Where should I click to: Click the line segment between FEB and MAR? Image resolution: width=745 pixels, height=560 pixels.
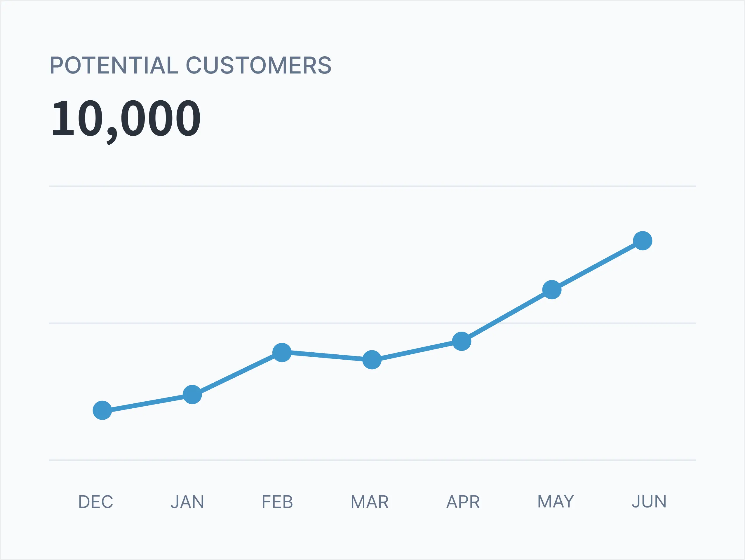[x=327, y=356]
